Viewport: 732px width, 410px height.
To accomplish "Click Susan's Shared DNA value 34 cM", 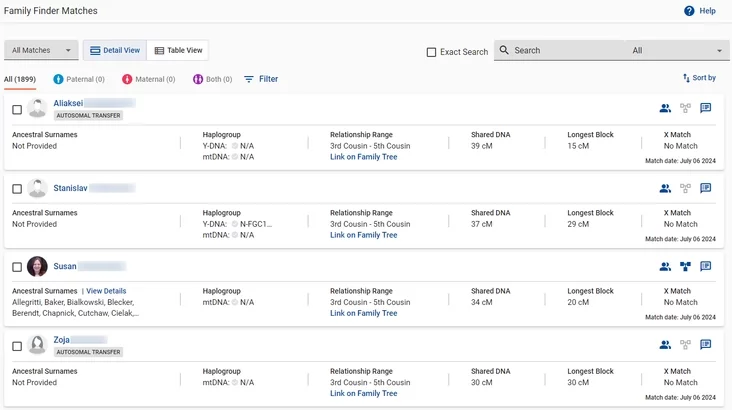I will (x=482, y=302).
